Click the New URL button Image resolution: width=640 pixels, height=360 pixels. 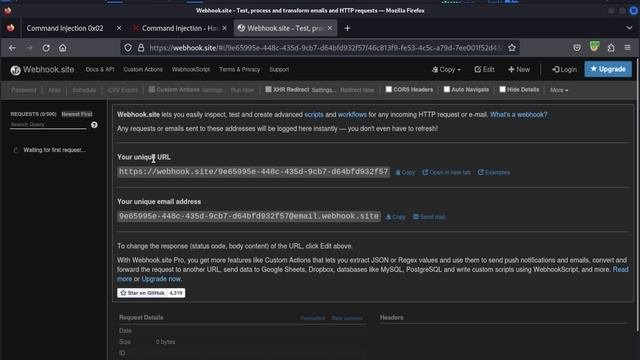point(519,70)
